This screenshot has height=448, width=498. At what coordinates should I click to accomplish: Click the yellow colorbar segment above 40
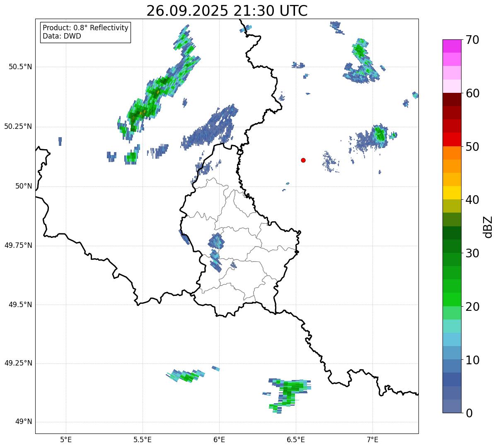click(452, 193)
